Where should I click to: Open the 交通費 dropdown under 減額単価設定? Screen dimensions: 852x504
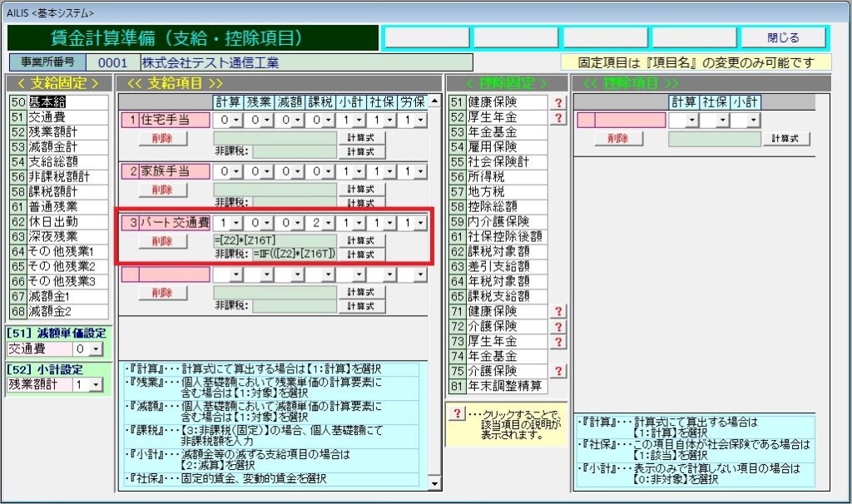click(96, 349)
